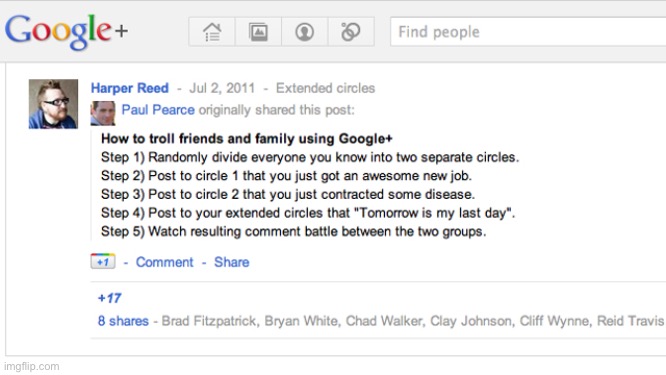The image size is (666, 375).
Task: Open Paul Pearce's small avatar
Action: 103,113
